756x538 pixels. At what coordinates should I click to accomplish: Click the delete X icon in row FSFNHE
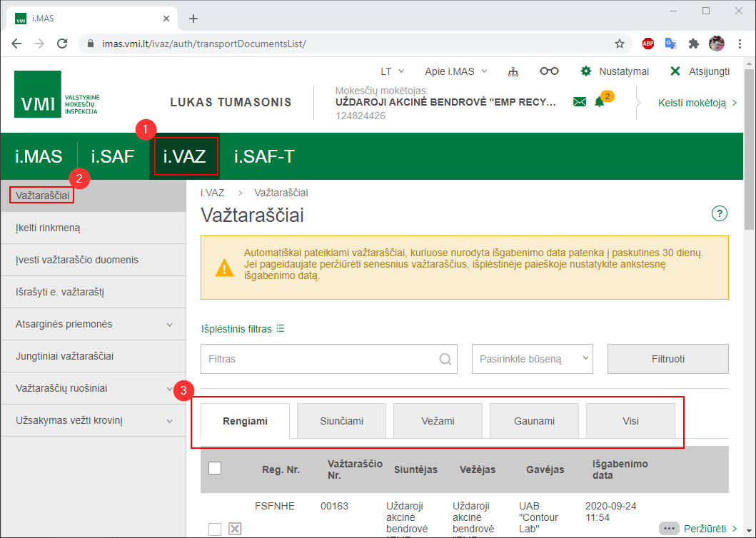click(235, 529)
